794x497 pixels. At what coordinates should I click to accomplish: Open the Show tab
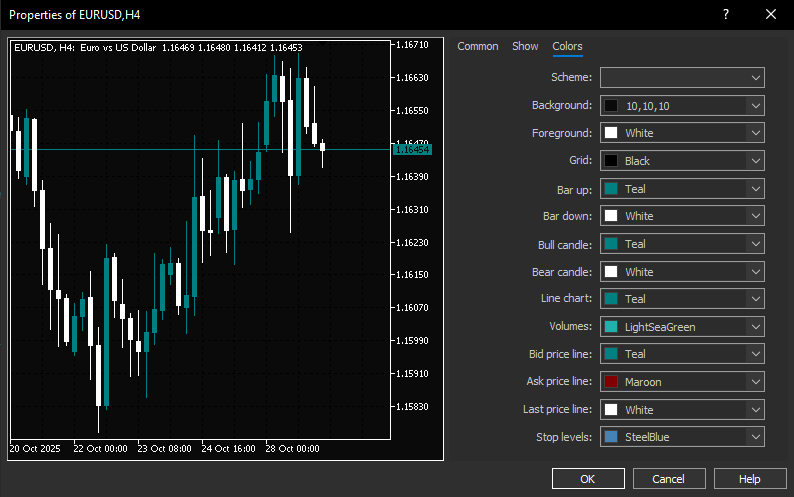pyautogui.click(x=525, y=46)
